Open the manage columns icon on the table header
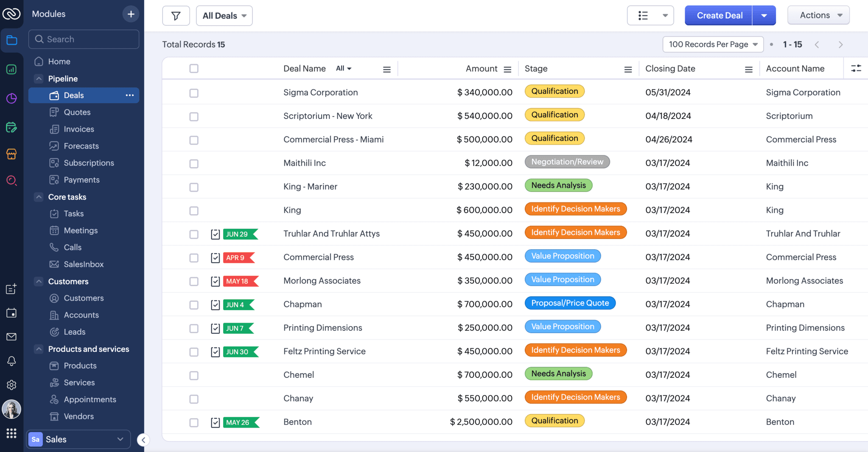This screenshot has width=868, height=452. tap(856, 68)
